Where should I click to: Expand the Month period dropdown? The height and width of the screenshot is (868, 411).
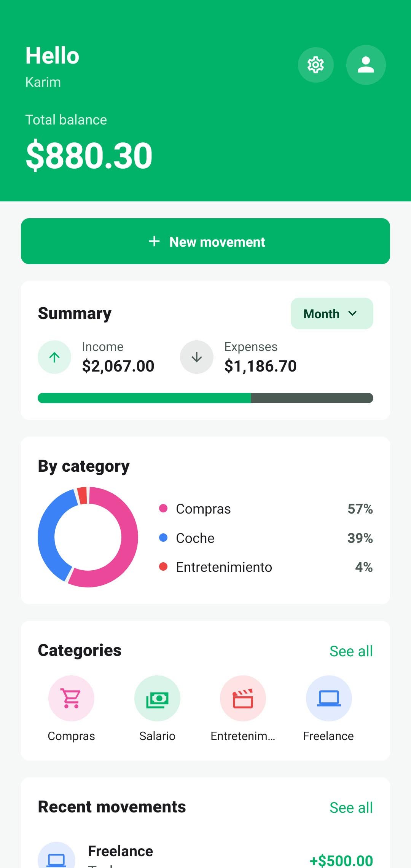click(x=332, y=314)
